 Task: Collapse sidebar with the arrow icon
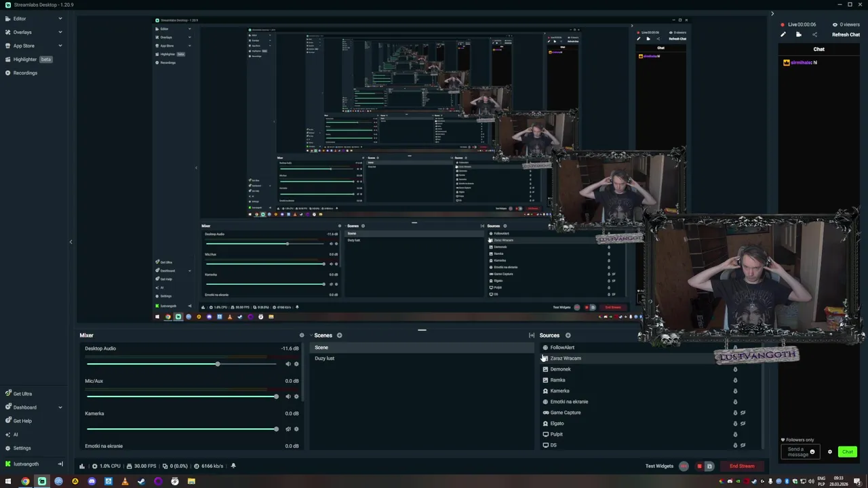(x=60, y=464)
